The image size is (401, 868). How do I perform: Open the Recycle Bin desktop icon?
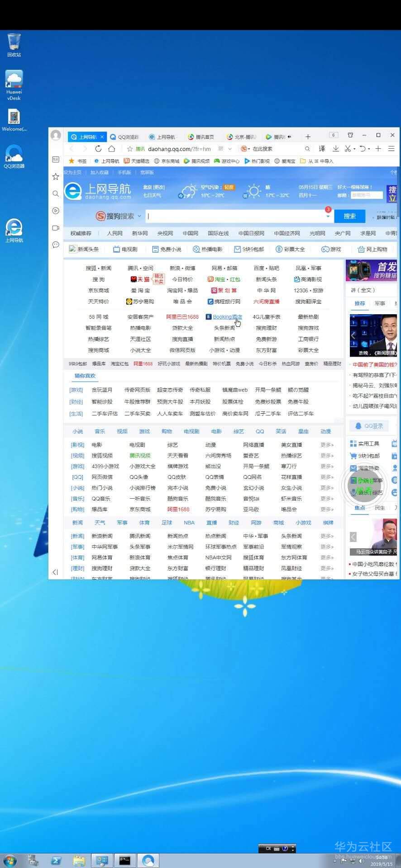pos(14,45)
